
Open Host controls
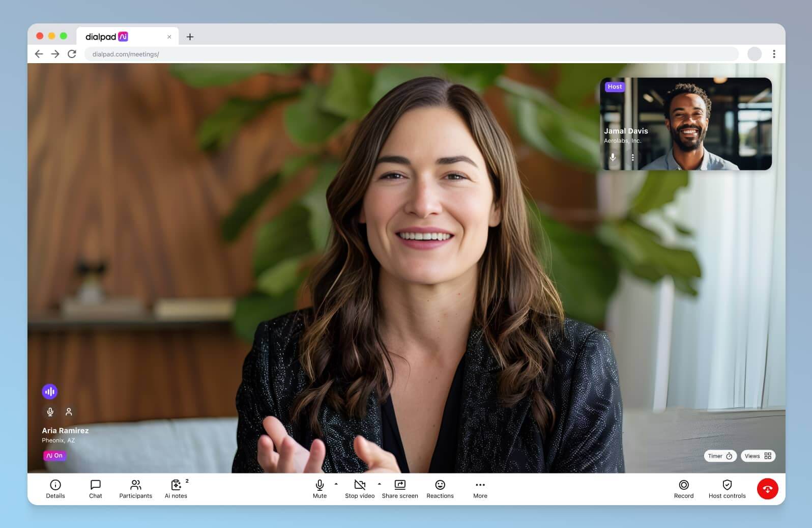(727, 488)
